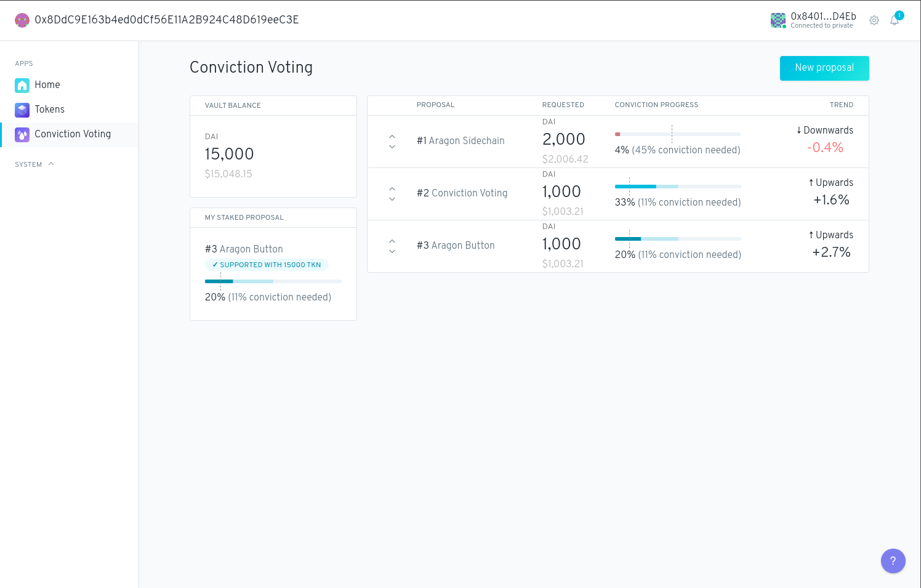Click the 0x8401...D4Eb account address
This screenshot has height=588, width=921.
point(823,17)
